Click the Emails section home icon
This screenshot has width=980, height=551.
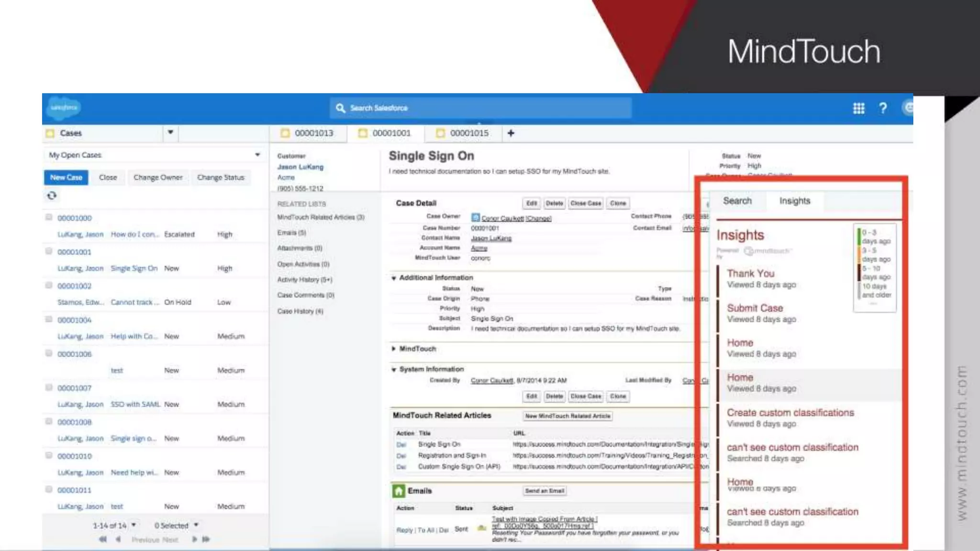[x=398, y=491]
